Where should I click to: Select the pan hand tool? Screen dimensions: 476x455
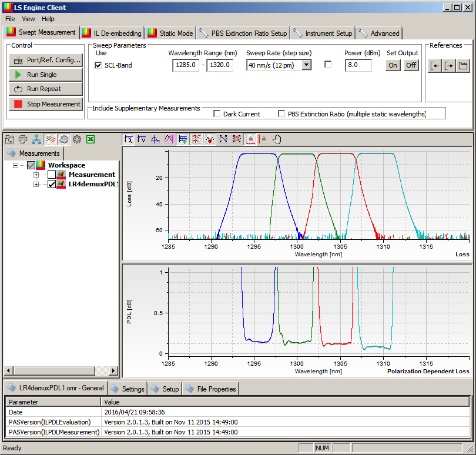point(277,139)
